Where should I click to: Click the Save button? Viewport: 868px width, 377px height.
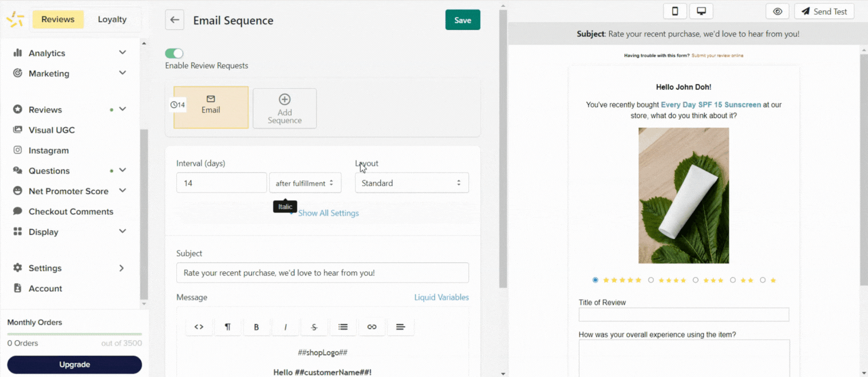(x=462, y=20)
